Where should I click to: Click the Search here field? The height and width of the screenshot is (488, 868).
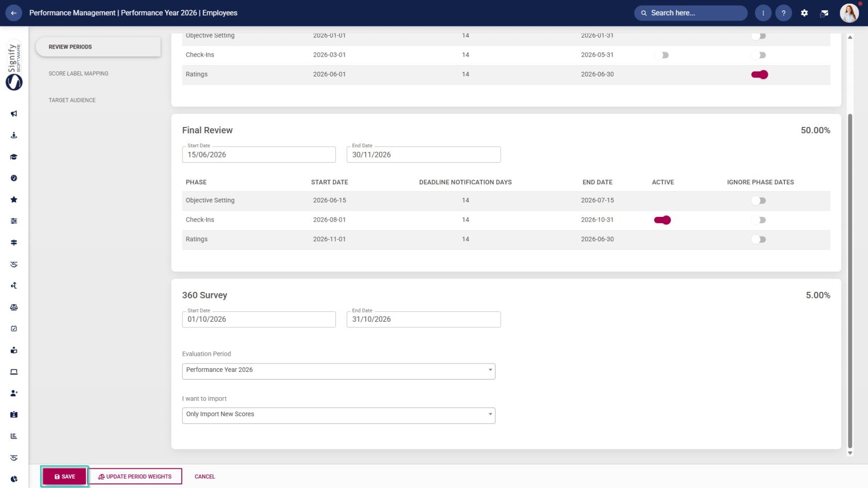691,13
